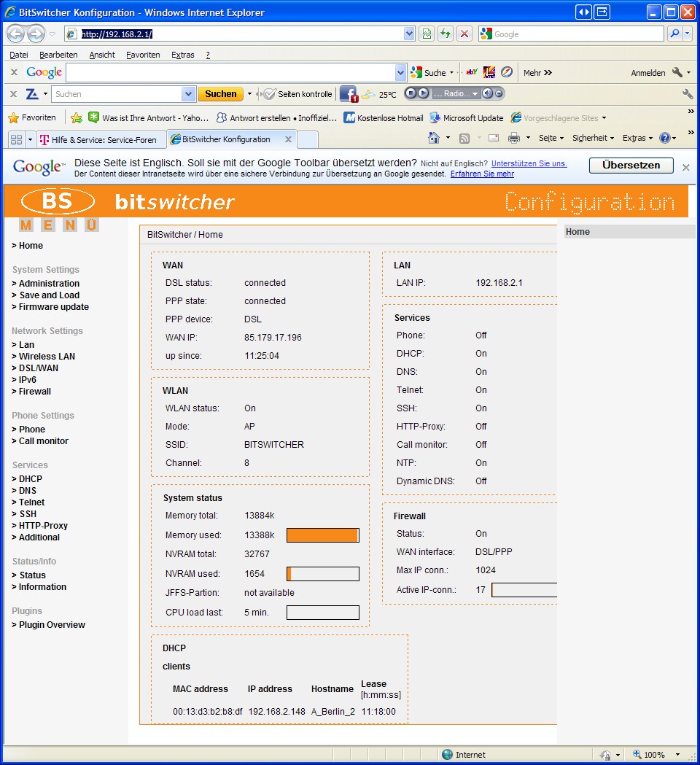Click the eBay icon in Google toolbar
This screenshot has height=765, width=700.
click(x=472, y=72)
